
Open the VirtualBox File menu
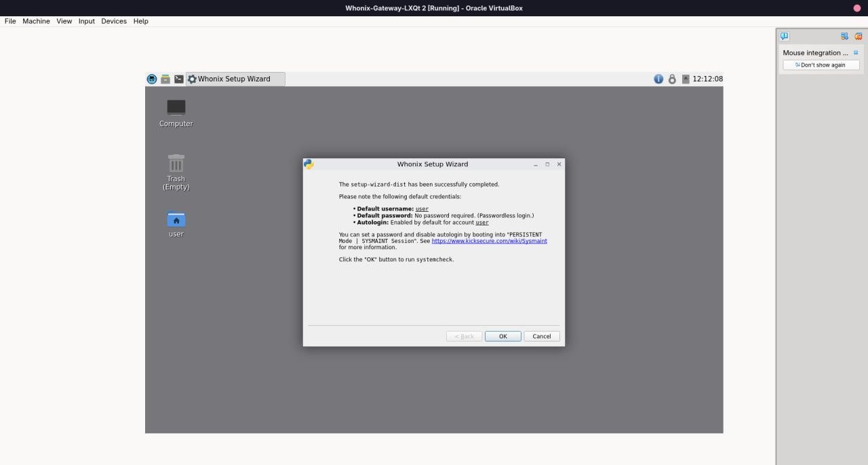10,21
